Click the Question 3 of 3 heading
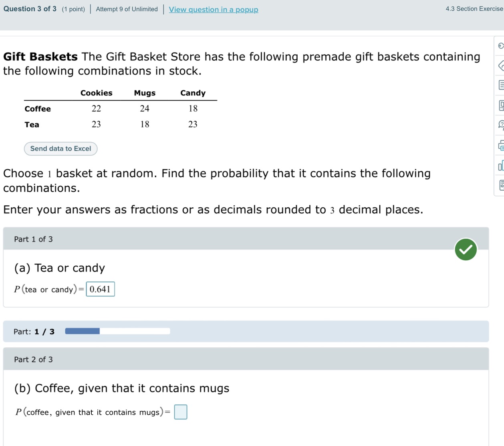 coord(29,9)
